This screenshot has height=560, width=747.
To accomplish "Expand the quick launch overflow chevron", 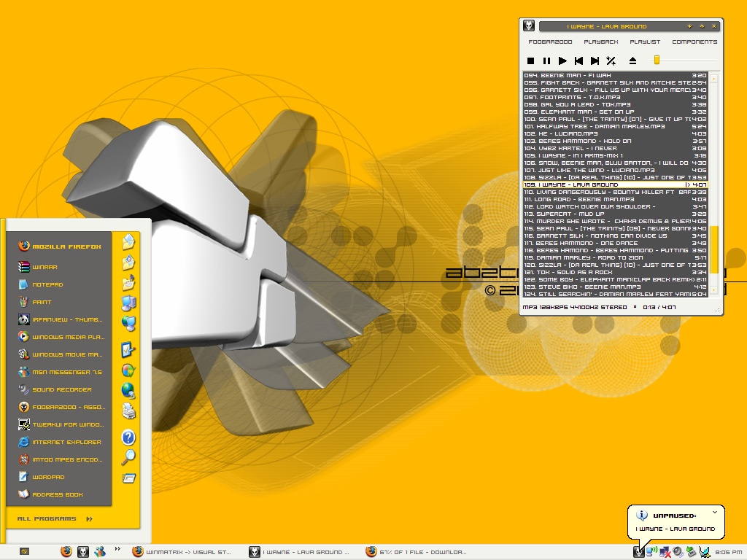I will 117,549.
